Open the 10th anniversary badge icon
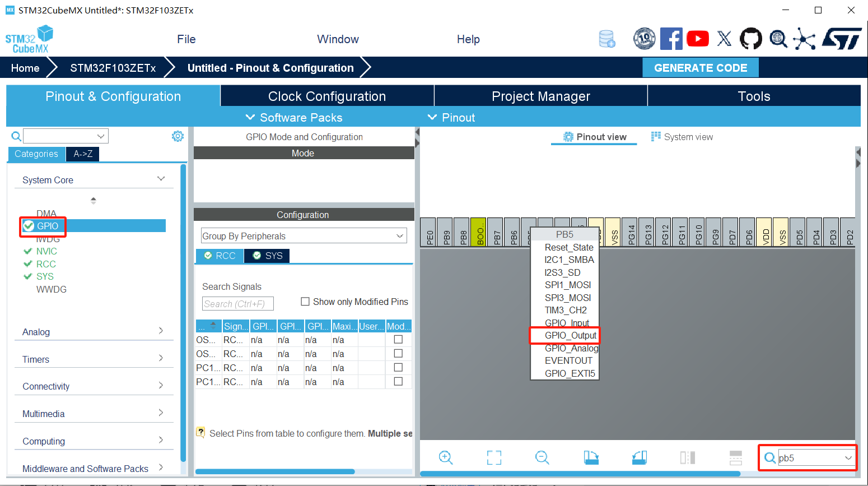868x486 pixels. click(x=644, y=39)
